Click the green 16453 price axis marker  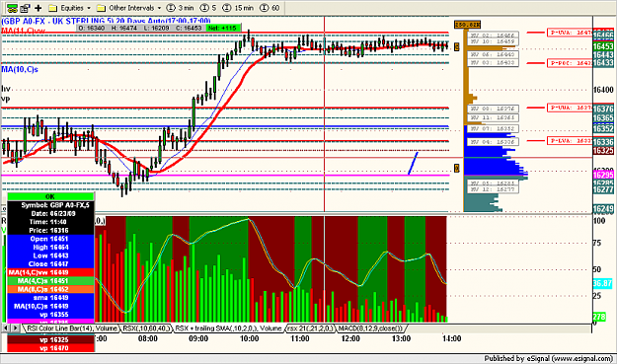click(603, 46)
